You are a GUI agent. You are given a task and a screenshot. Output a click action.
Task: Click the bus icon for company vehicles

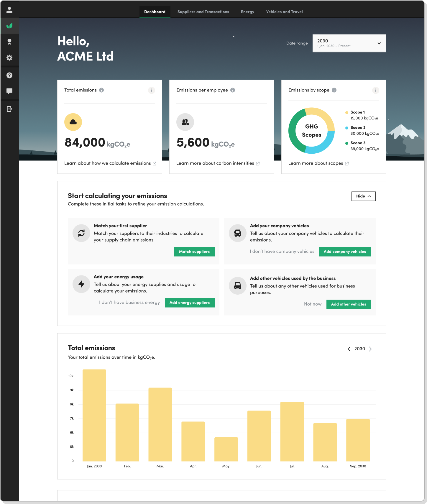(238, 233)
